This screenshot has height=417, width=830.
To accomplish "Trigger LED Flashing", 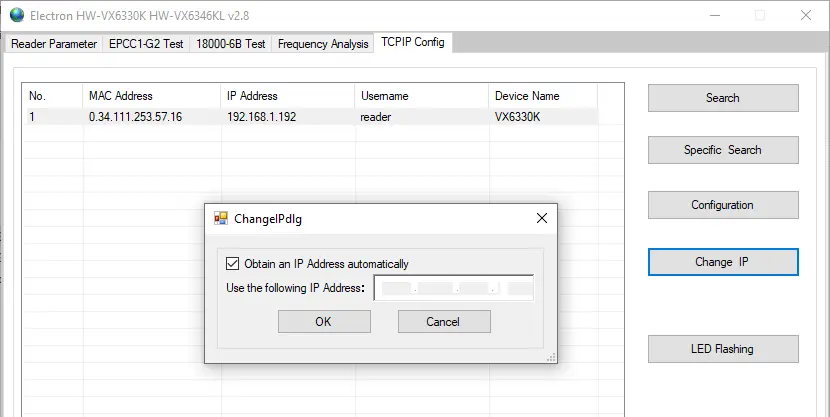I will (722, 349).
